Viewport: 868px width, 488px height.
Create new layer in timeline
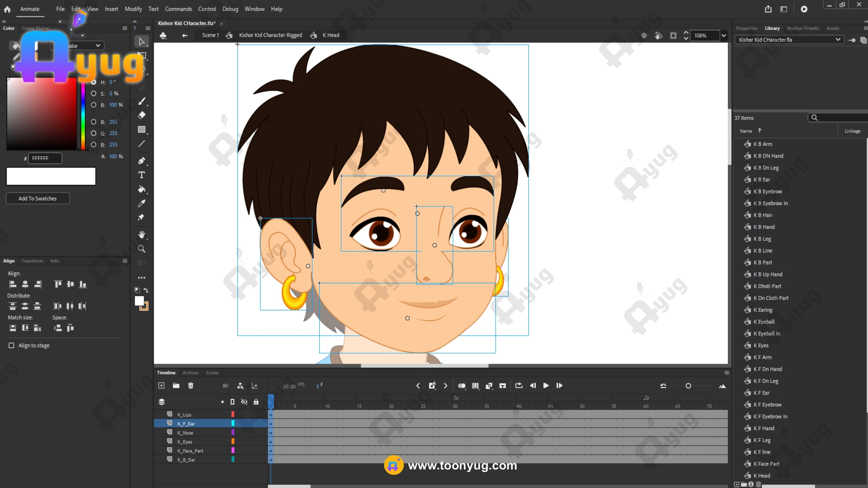pyautogui.click(x=161, y=385)
